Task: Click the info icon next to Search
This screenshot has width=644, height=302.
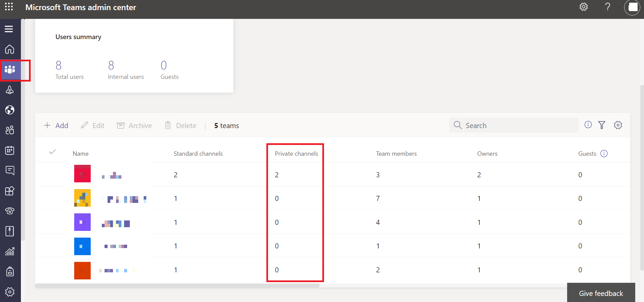Action: coord(588,125)
